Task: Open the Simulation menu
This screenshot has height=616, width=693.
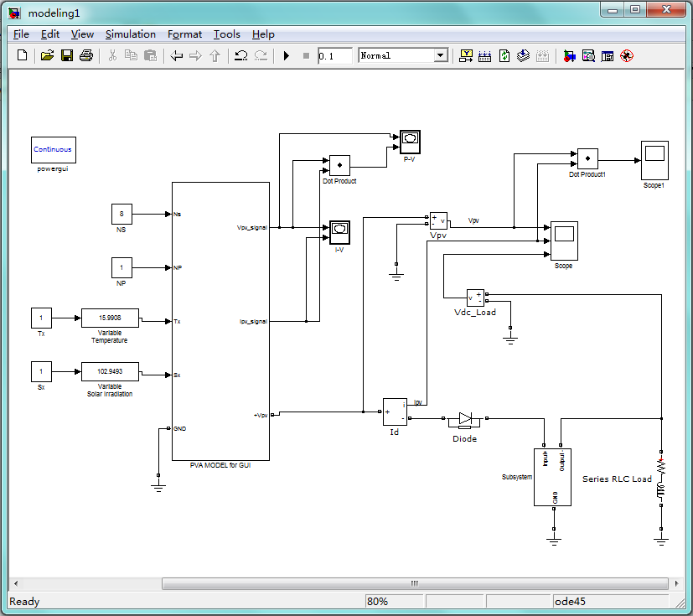Action: (x=130, y=34)
